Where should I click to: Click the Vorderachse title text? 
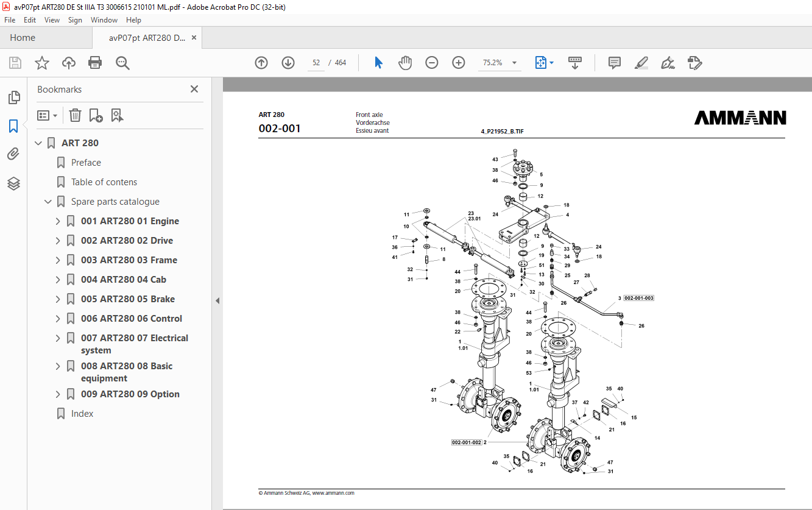pyautogui.click(x=373, y=122)
